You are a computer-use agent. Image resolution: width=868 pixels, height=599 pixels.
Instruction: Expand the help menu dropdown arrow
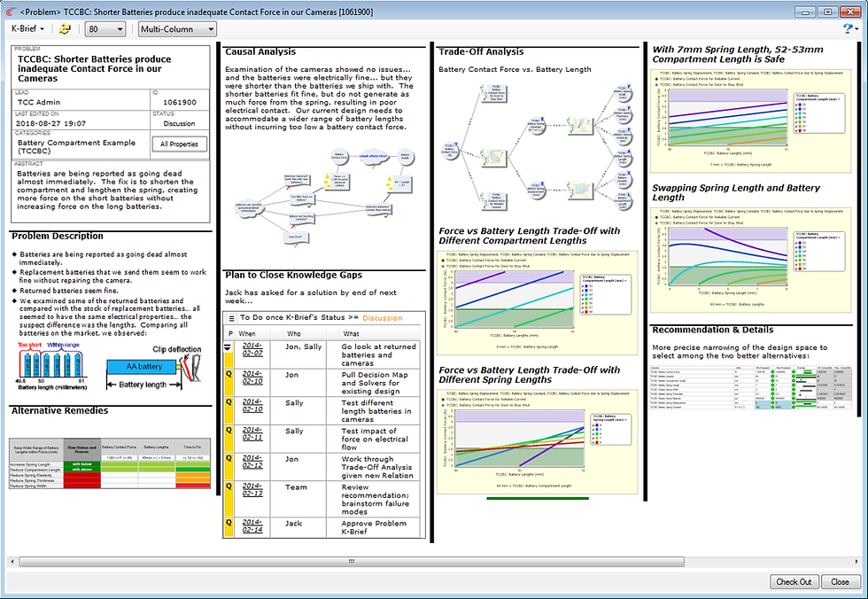tap(856, 28)
